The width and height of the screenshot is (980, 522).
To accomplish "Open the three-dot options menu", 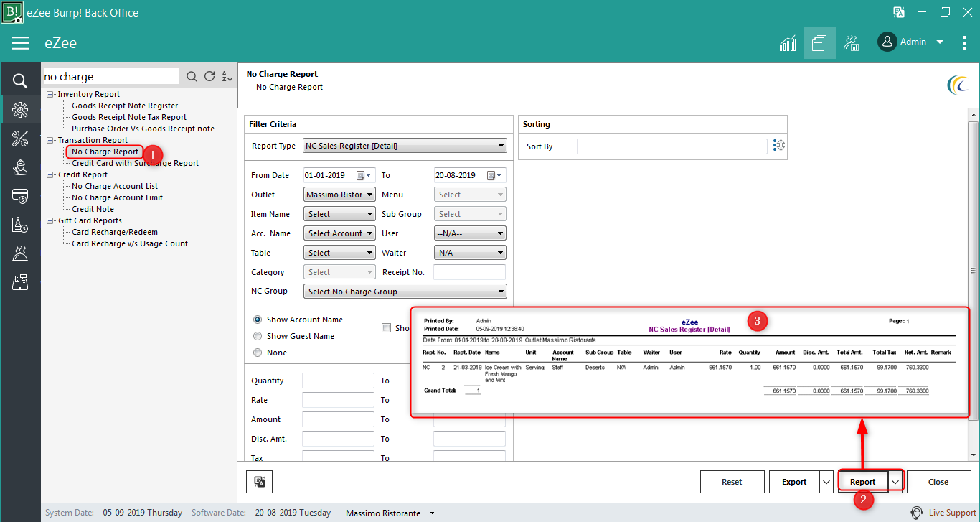I will coord(965,43).
